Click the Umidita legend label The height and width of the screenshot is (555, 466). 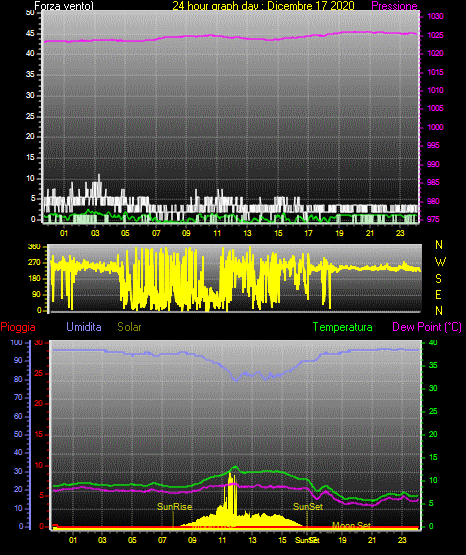(84, 327)
